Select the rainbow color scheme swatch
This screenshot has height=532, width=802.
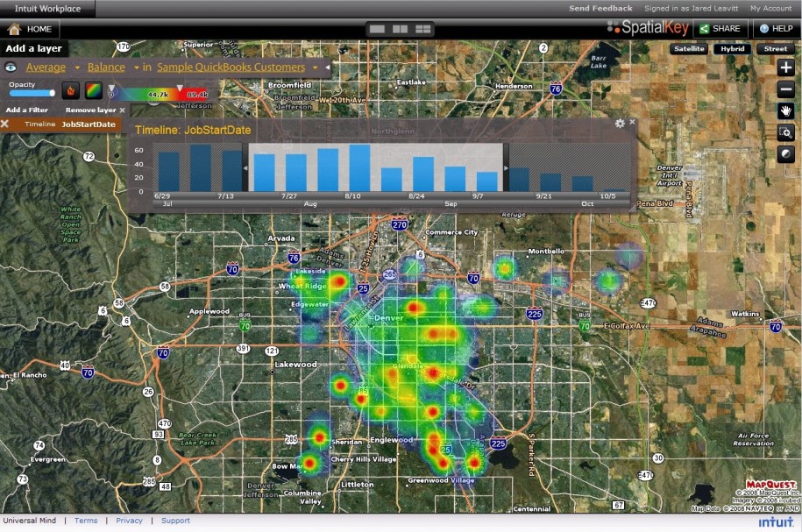click(x=94, y=90)
